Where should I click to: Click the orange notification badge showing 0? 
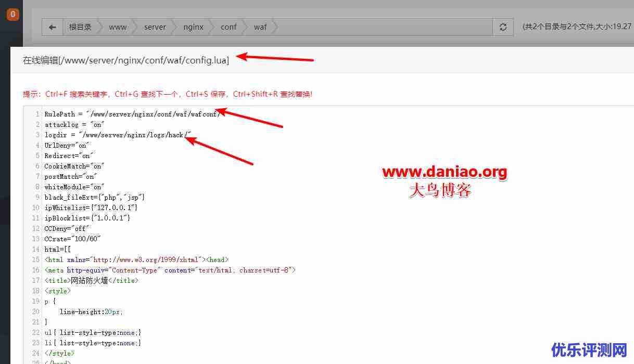coord(13,15)
